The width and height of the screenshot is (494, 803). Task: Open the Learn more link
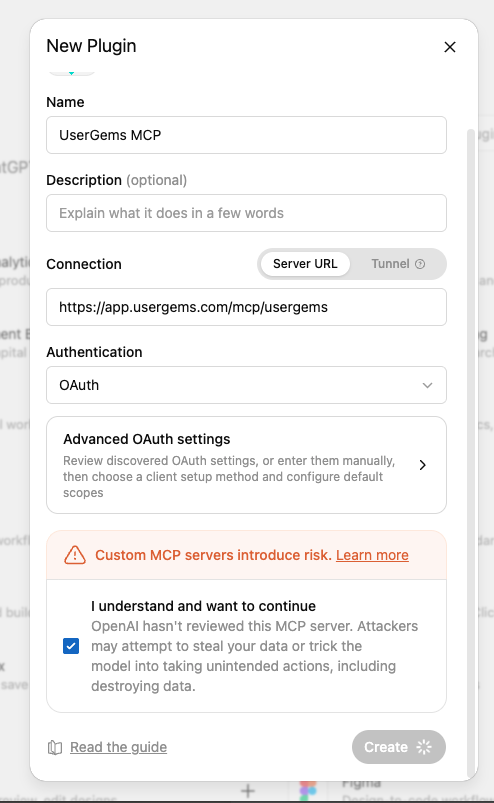[x=372, y=555]
